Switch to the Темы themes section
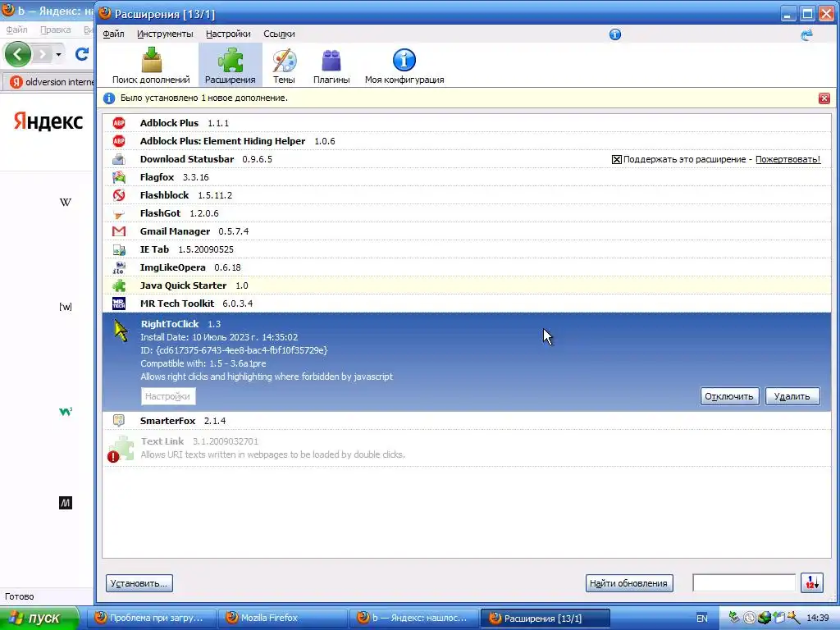840x630 pixels. point(284,64)
